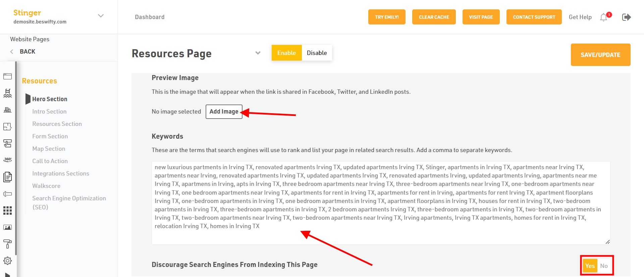644x277 pixels.
Task: Click the SAVE/UPDATE button
Action: tap(600, 55)
